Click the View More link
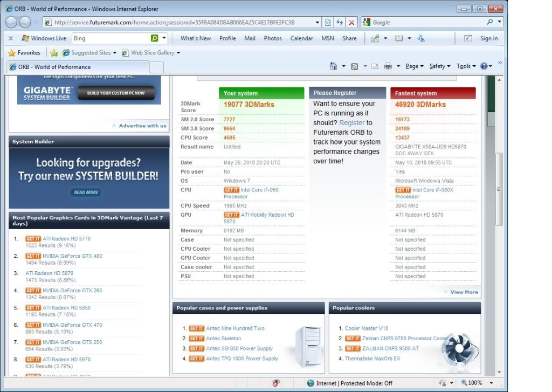Screen dimensions: 552x392 point(464,292)
